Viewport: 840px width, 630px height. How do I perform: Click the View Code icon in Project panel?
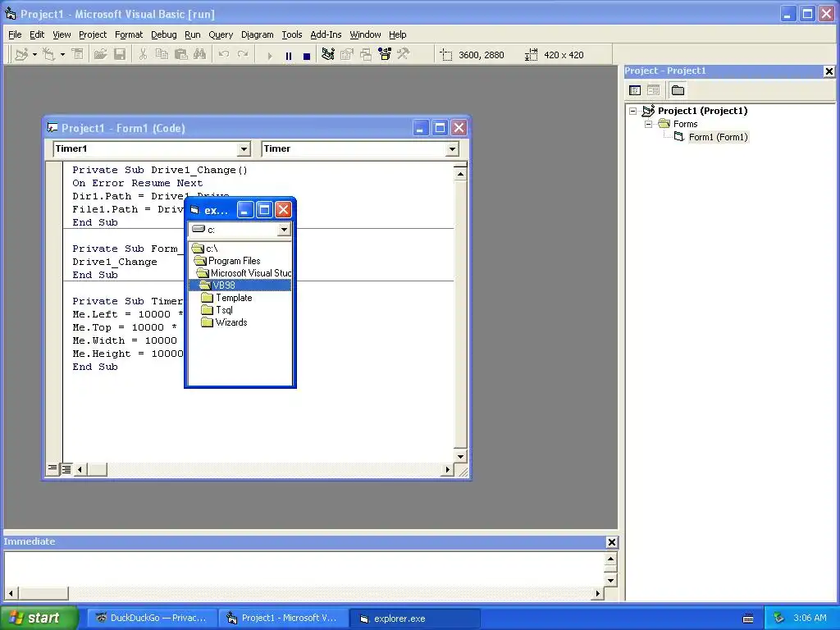(635, 90)
